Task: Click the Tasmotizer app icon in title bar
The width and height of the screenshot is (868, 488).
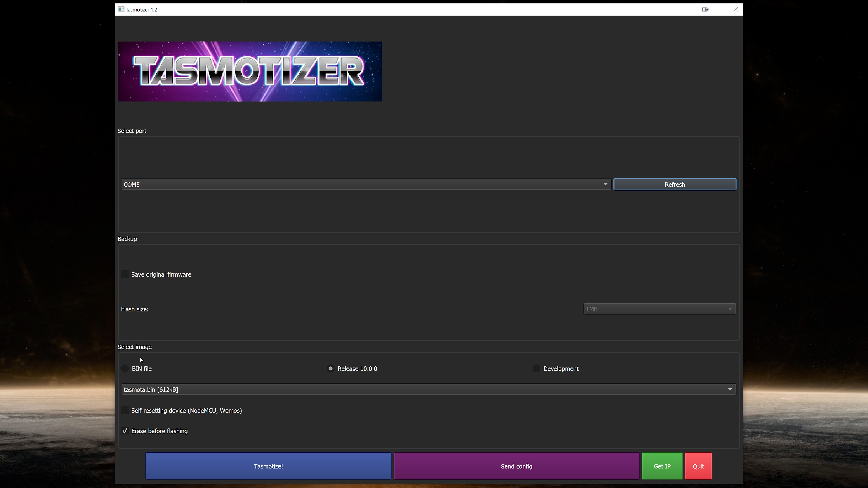Action: (x=121, y=9)
